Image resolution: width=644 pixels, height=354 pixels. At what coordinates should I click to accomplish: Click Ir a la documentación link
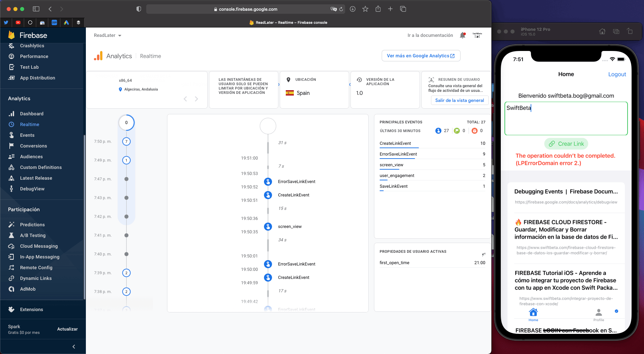(x=430, y=35)
